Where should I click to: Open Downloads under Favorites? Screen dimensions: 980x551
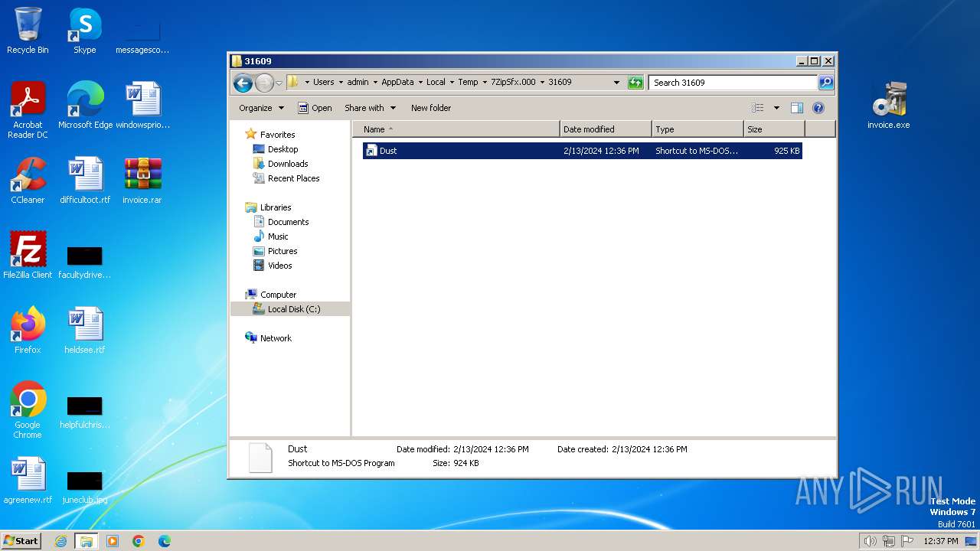pyautogui.click(x=287, y=164)
